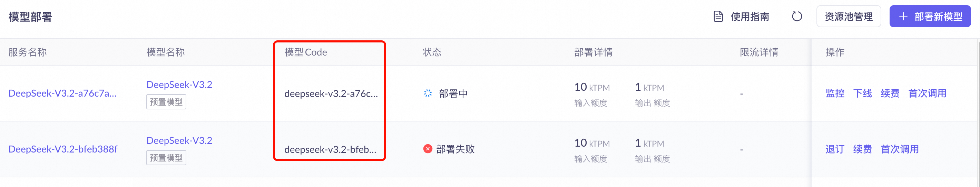Click 首次调用 in the failed deployment row
The height and width of the screenshot is (187, 980).
click(x=899, y=149)
